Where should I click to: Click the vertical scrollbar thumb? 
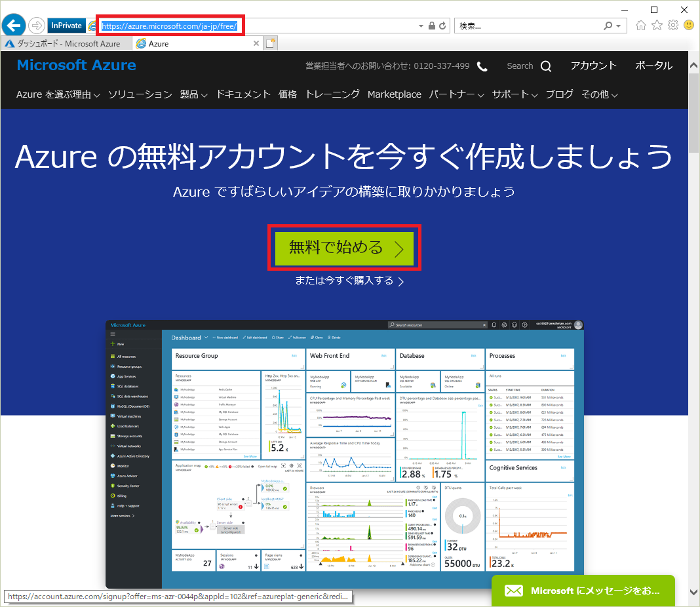pos(693,113)
